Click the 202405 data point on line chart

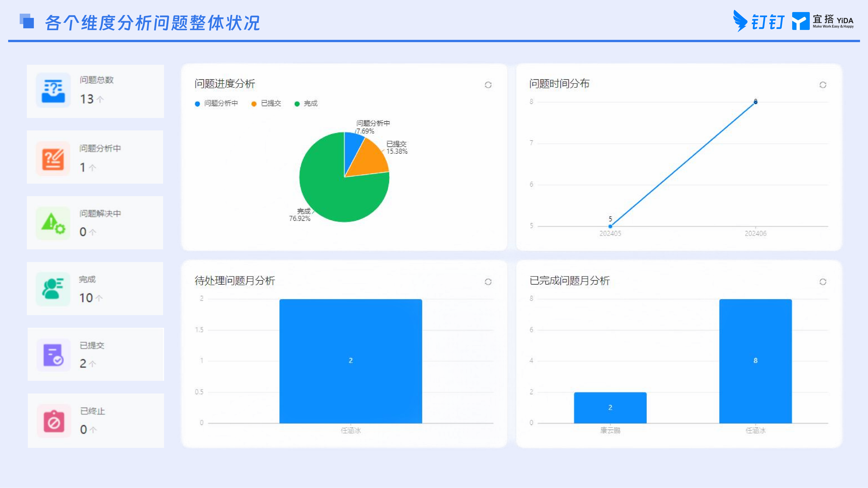click(610, 226)
